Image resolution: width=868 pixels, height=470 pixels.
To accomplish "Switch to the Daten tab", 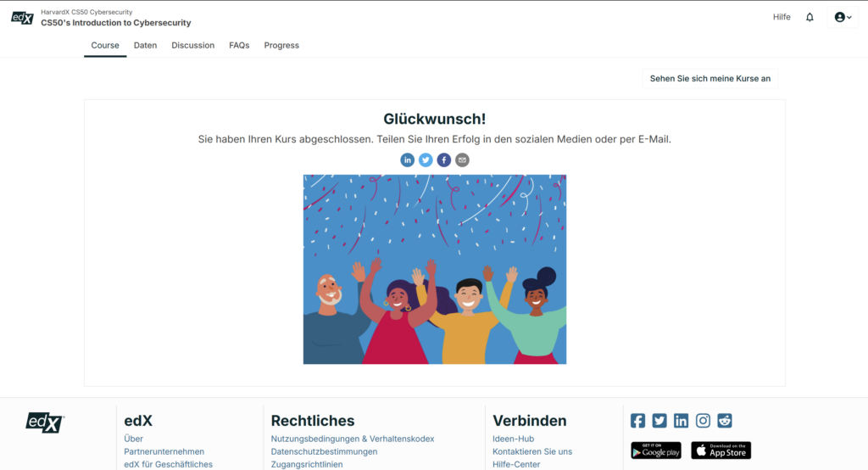I will tap(145, 46).
